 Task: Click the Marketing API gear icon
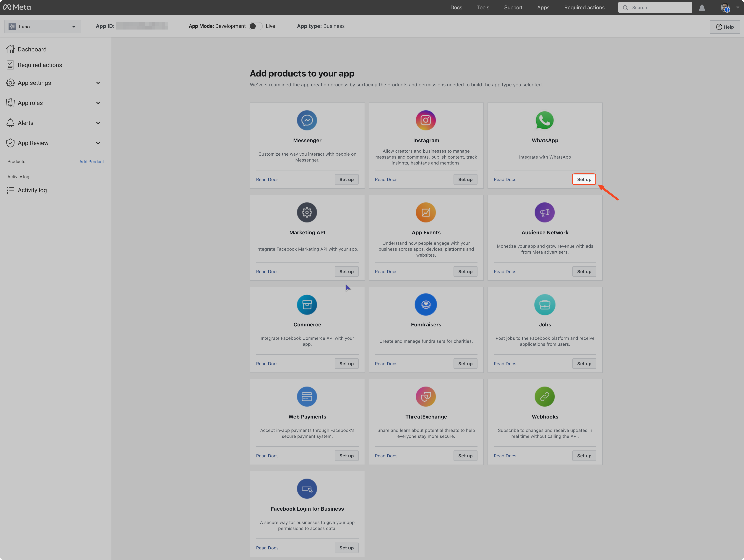tap(307, 212)
